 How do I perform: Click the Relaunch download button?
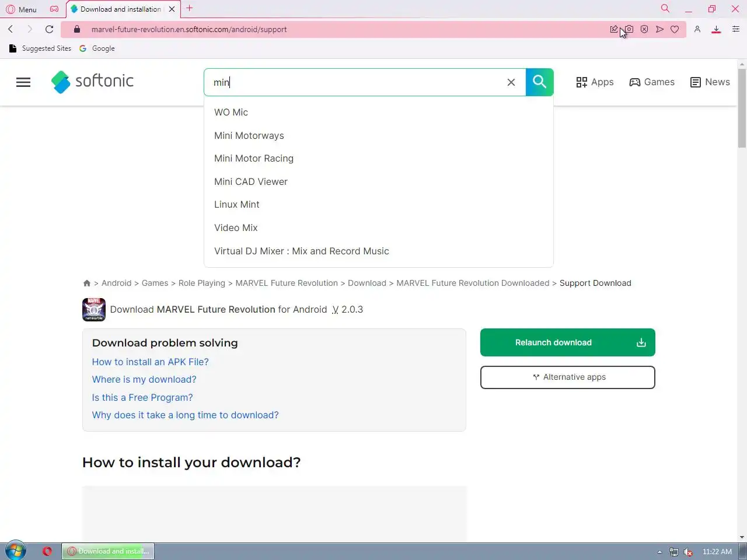point(567,342)
